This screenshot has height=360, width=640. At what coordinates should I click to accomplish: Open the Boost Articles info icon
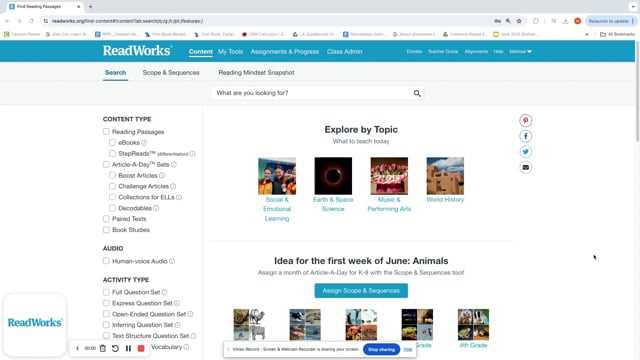(x=162, y=175)
